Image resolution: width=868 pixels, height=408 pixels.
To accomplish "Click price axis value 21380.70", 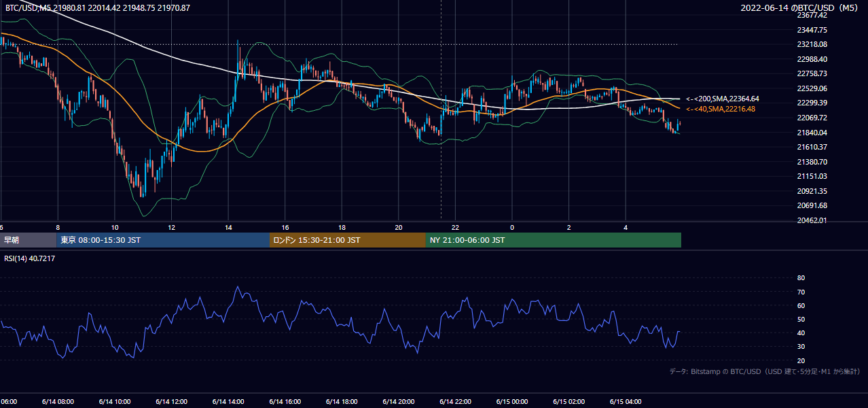I will point(812,162).
